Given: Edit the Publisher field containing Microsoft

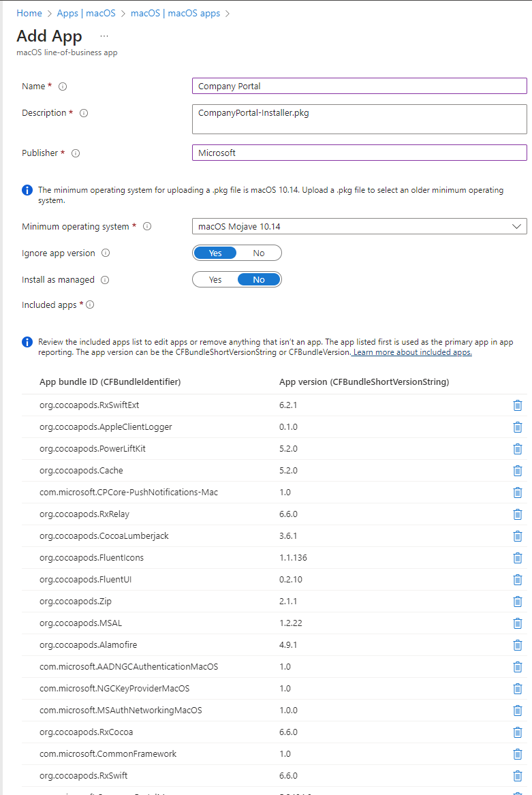Looking at the screenshot, I should (x=360, y=153).
